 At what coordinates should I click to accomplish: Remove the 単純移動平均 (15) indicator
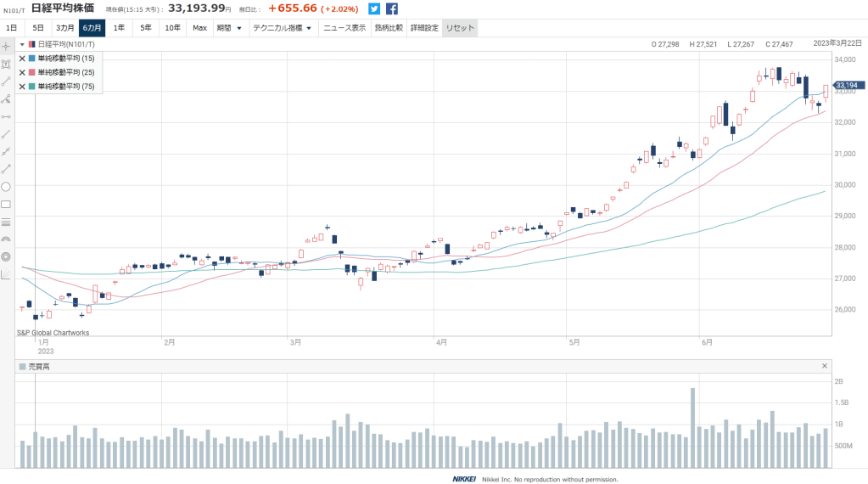[x=22, y=59]
